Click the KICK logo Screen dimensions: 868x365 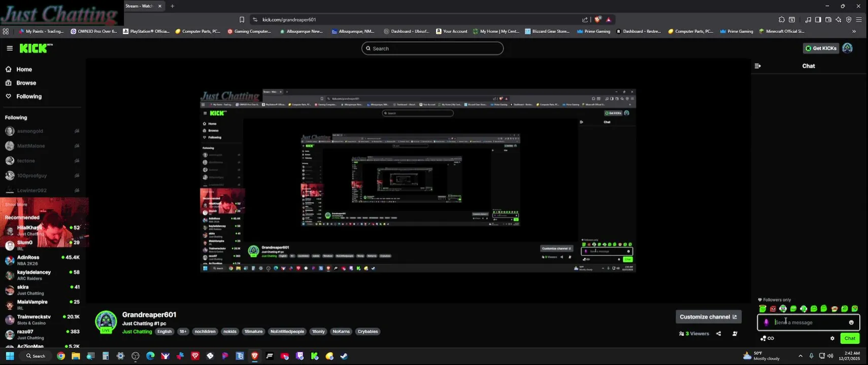click(x=36, y=48)
